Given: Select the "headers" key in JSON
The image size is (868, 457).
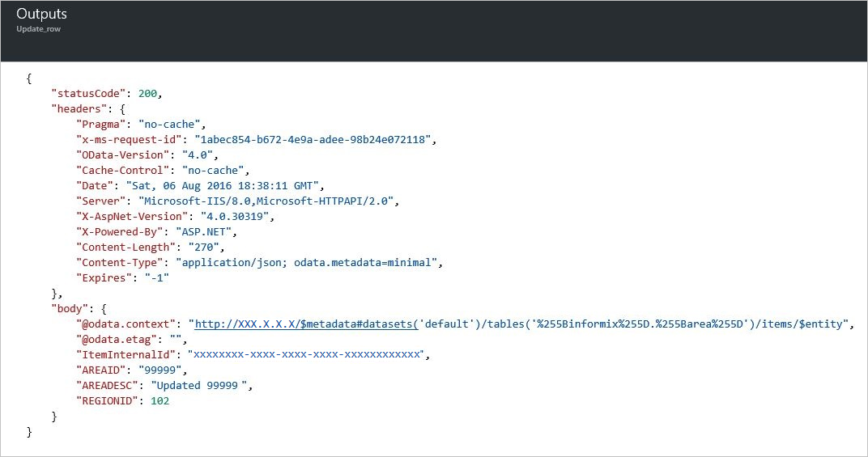Looking at the screenshot, I should 79,109.
